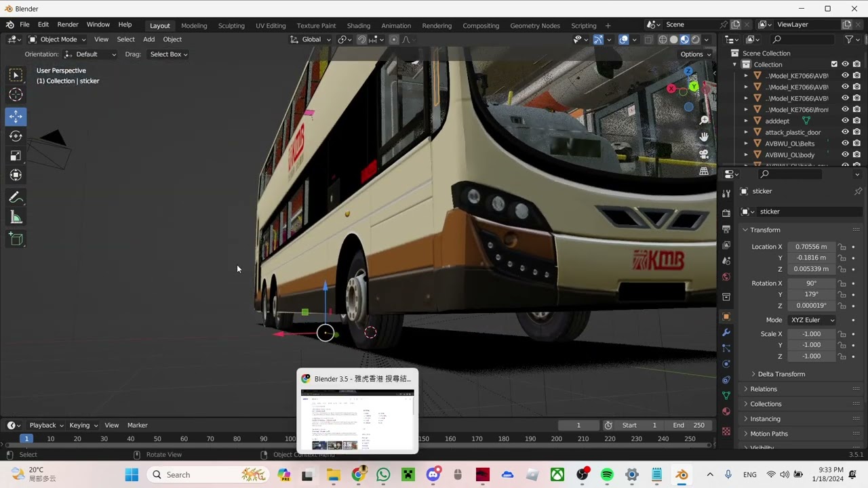Click the viewport zoom magnifier icon

(704, 120)
